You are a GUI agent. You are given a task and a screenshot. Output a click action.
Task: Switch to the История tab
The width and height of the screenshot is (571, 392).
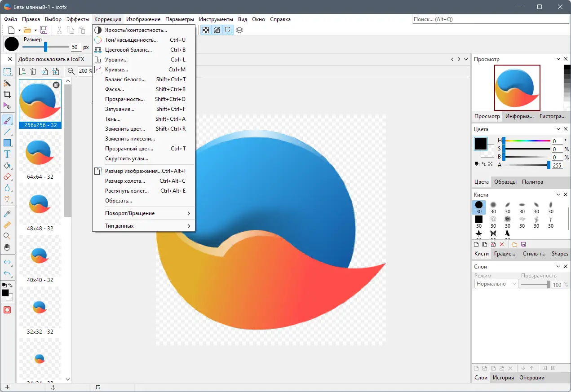503,378
